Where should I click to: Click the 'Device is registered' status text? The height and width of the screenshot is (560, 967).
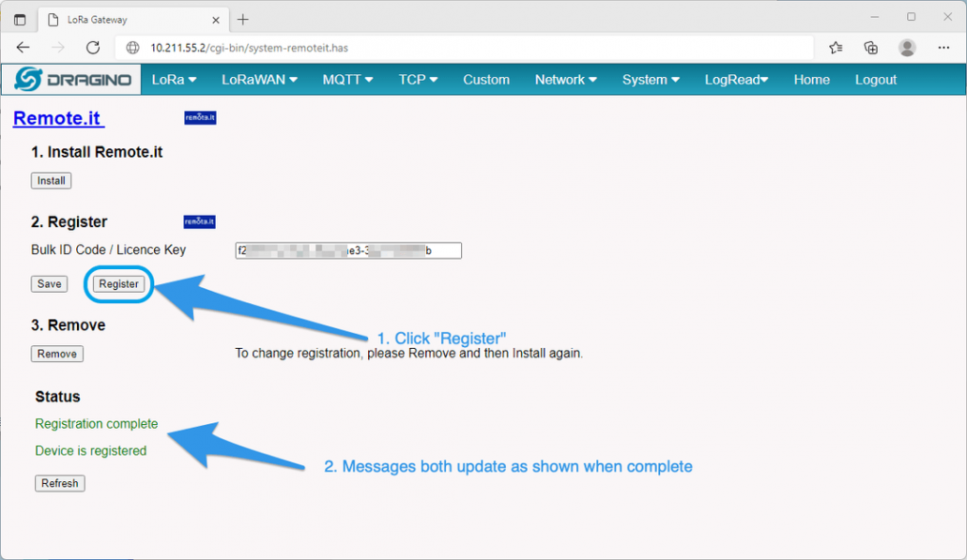[91, 451]
